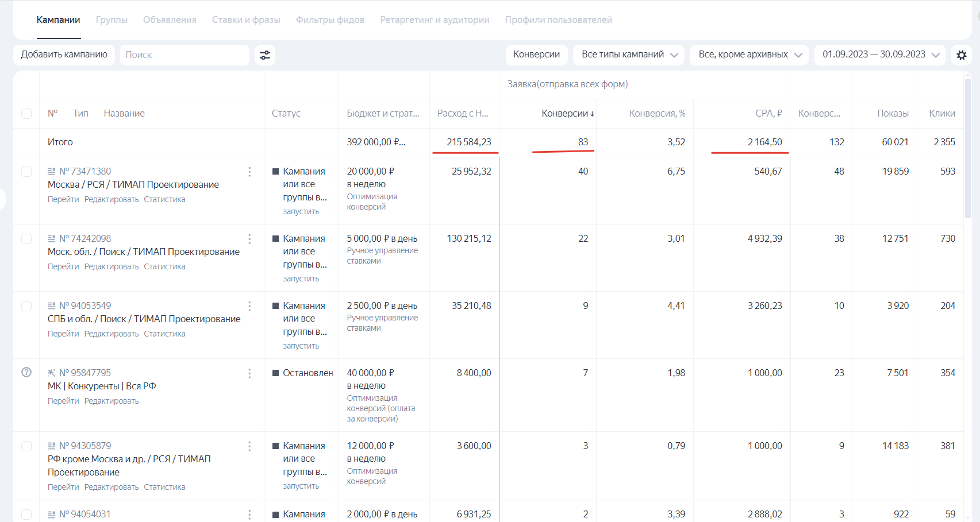Tick checkbox for campaign 73471380

click(x=26, y=172)
